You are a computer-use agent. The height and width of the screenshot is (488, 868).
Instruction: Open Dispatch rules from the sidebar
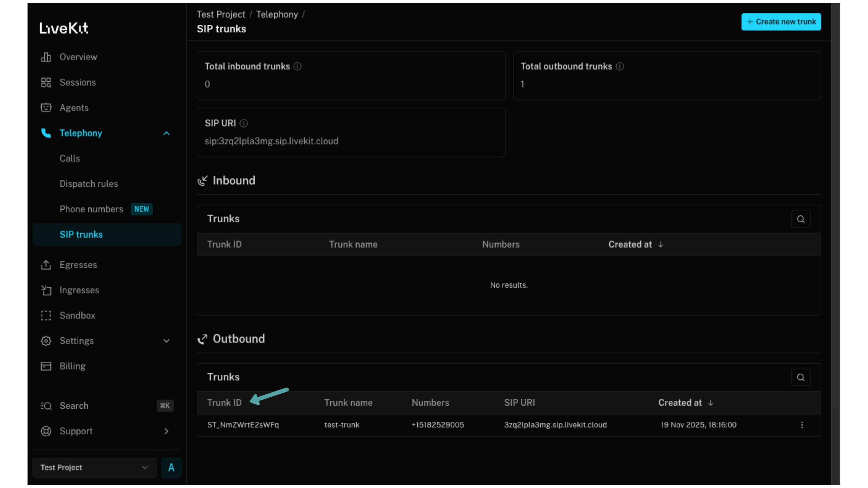tap(89, 183)
